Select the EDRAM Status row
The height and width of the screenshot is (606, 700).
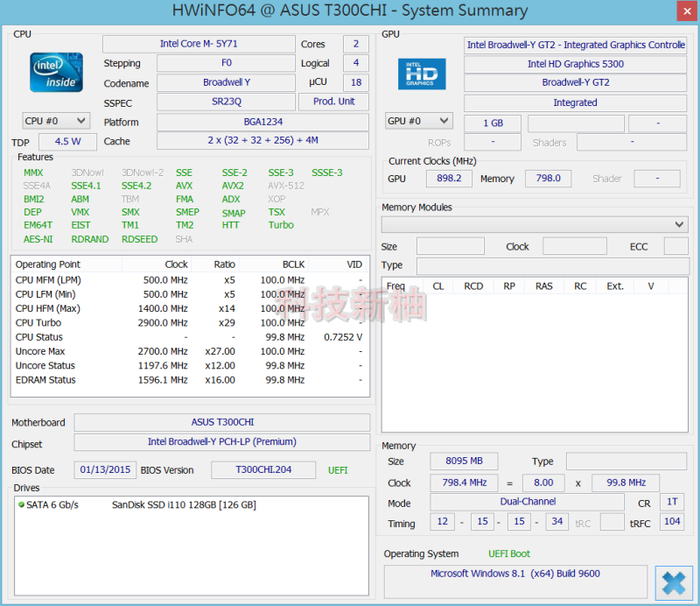coord(189,380)
